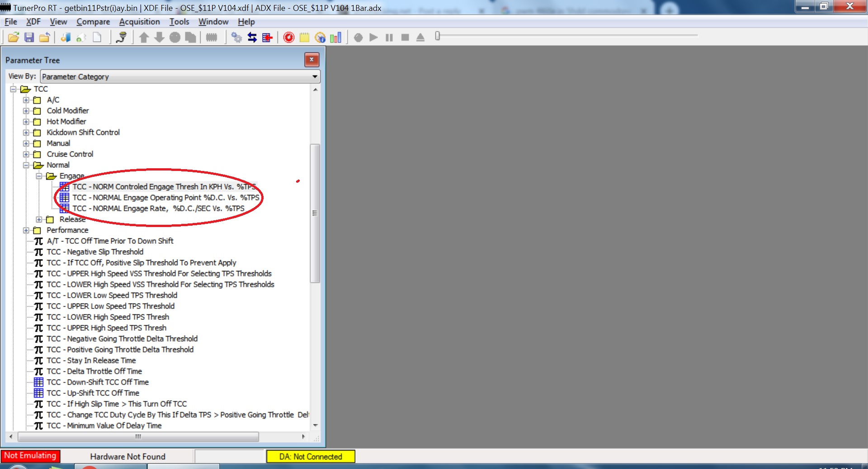The height and width of the screenshot is (469, 868).
Task: Select TCC Up-Shift TCC Off Time table
Action: (x=93, y=393)
